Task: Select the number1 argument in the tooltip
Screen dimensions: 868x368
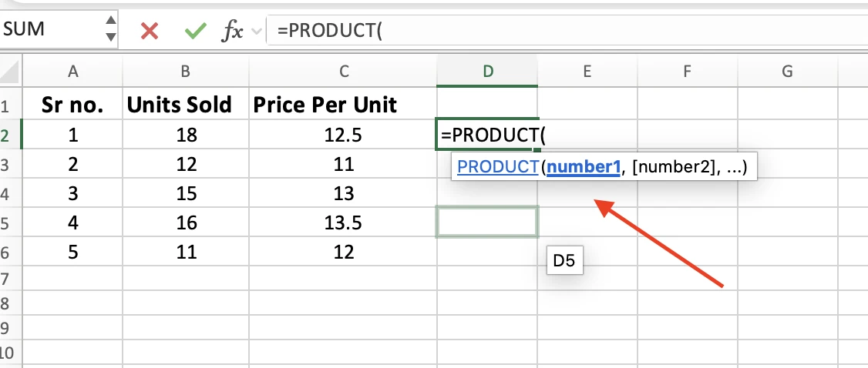Action: pyautogui.click(x=584, y=167)
